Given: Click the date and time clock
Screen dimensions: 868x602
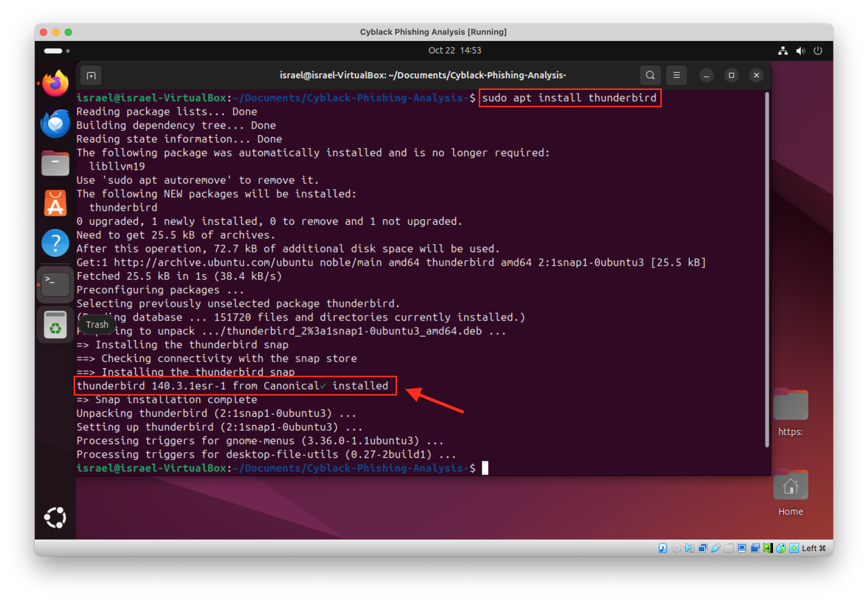Looking at the screenshot, I should (x=454, y=51).
